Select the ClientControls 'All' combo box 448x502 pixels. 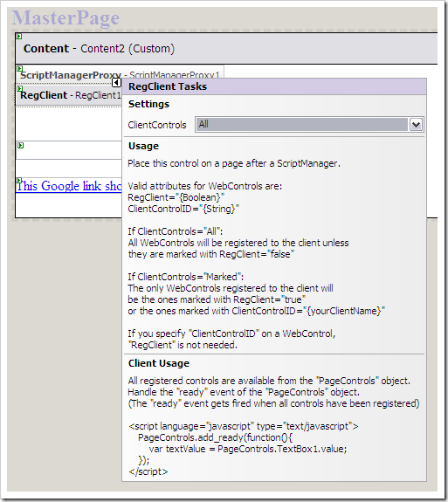(309, 125)
